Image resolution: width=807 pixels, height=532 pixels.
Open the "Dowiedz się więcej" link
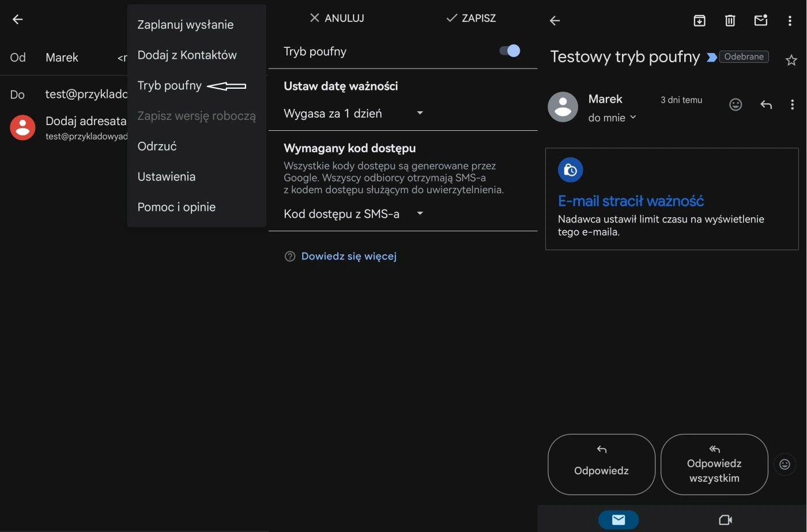(349, 256)
